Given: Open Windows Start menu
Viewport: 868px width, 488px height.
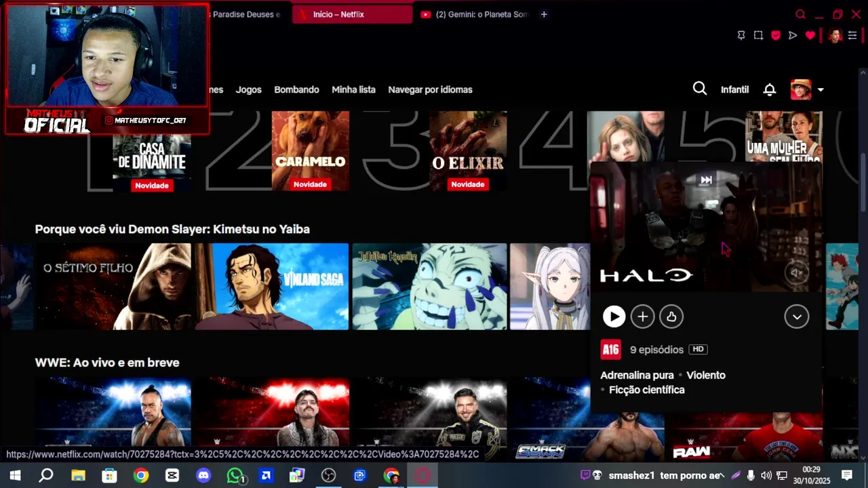Looking at the screenshot, I should coord(15,476).
